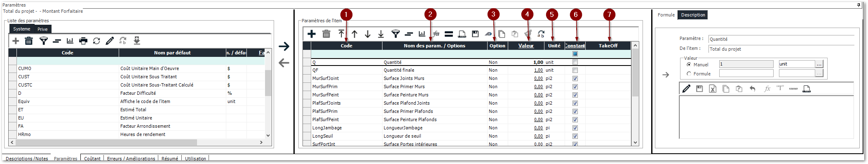The height and width of the screenshot is (164, 868).
Task: Switch to the Systeme tab
Action: coord(21,29)
